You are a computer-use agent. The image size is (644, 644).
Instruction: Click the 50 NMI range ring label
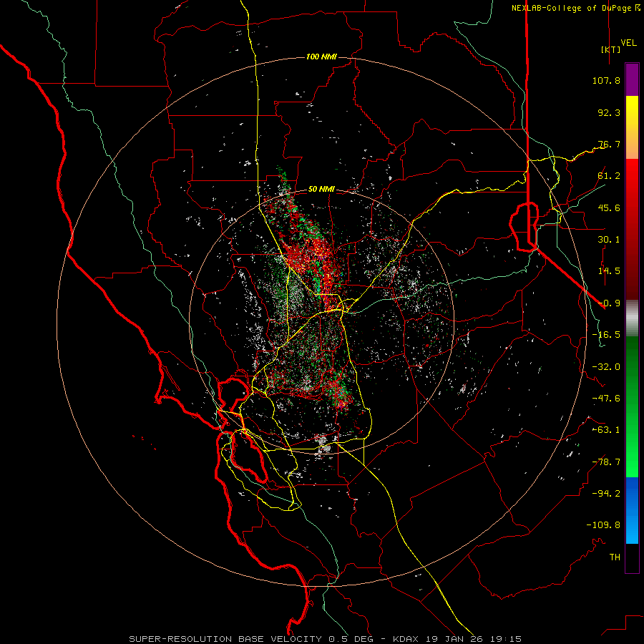click(x=321, y=190)
